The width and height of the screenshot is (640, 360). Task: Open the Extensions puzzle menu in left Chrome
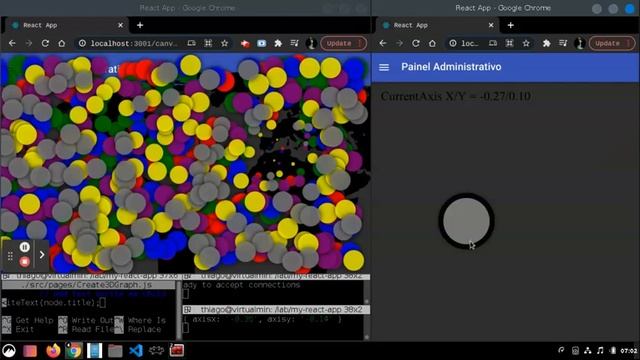(278, 43)
